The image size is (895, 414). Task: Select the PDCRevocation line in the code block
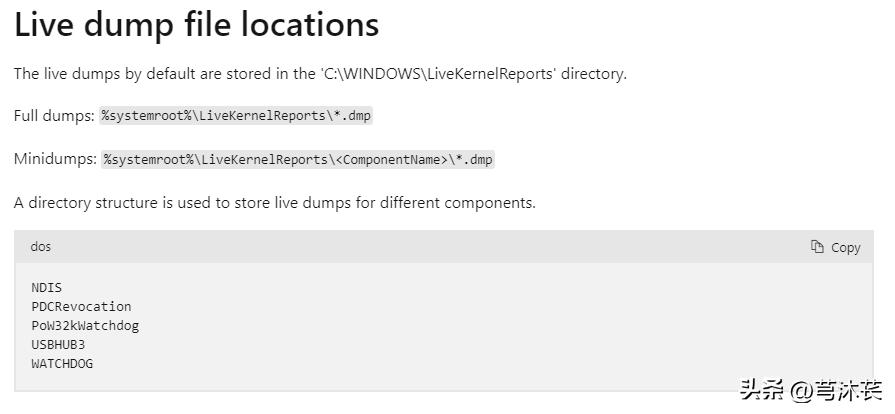coord(81,306)
